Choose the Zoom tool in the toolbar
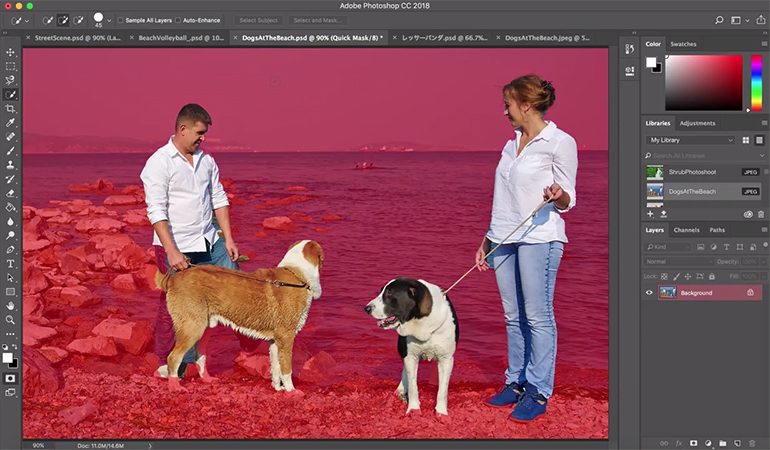 pos(10,319)
